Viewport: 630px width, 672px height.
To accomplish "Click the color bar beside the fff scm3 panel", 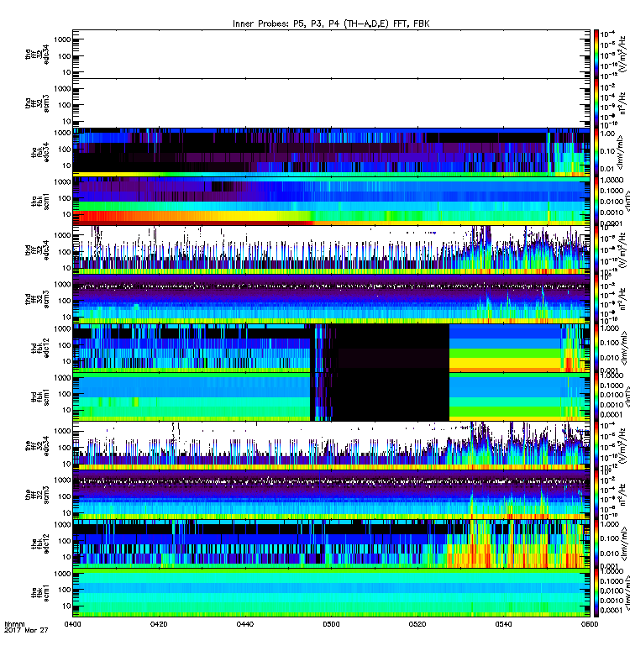I will click(x=596, y=495).
